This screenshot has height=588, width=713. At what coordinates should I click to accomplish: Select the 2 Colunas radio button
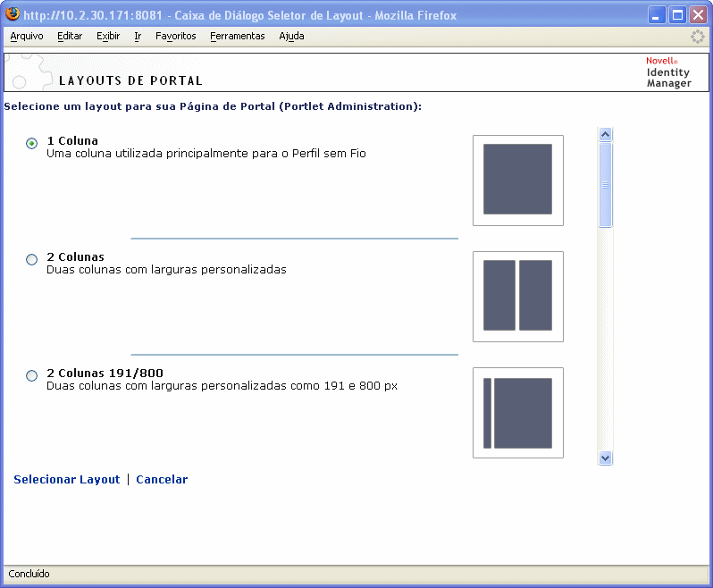[31, 259]
